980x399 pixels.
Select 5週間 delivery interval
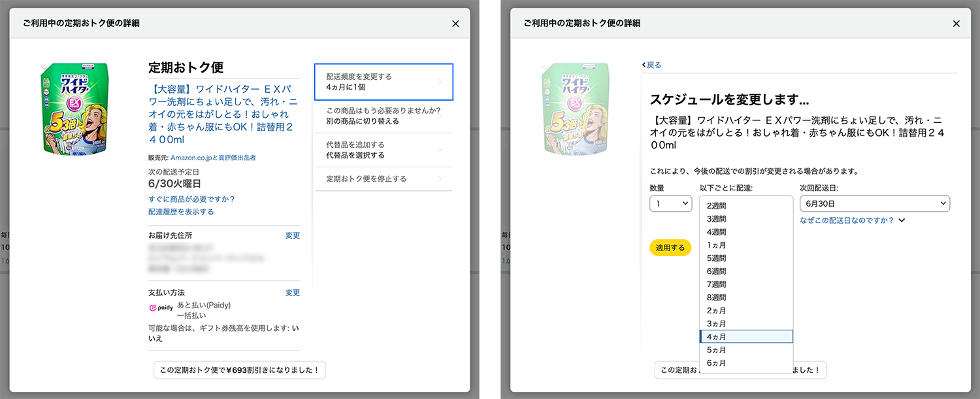[746, 258]
